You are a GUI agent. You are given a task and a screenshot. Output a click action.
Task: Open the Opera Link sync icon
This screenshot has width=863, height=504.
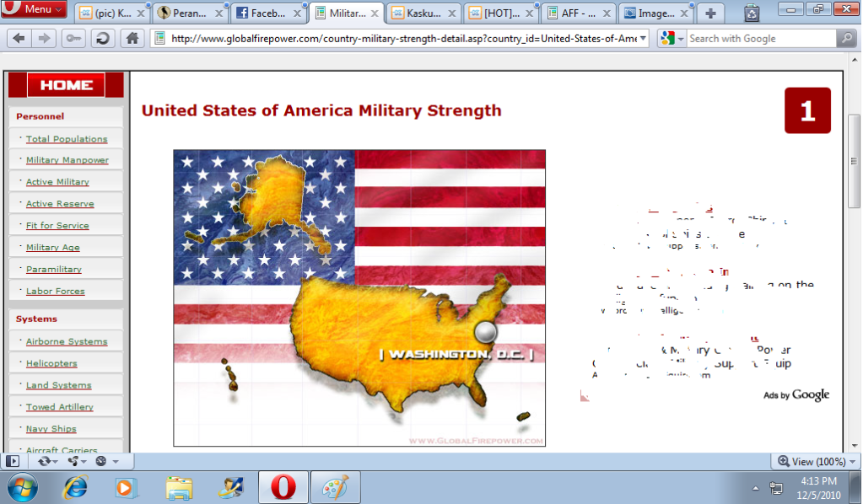[47, 461]
